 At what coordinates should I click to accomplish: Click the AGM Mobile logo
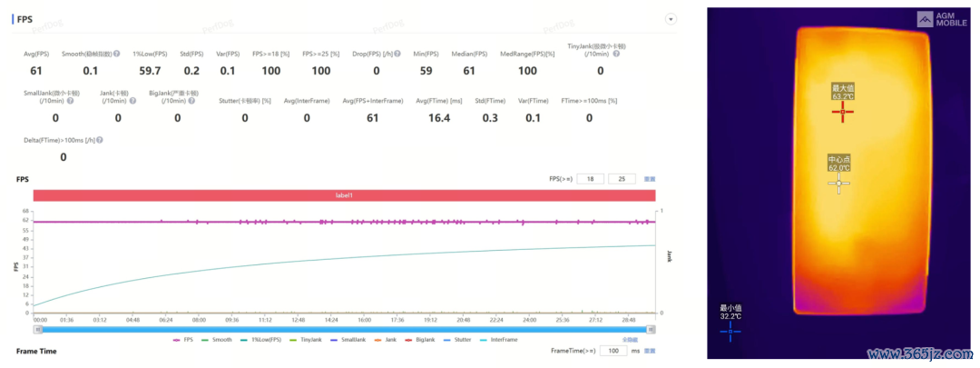[941, 19]
